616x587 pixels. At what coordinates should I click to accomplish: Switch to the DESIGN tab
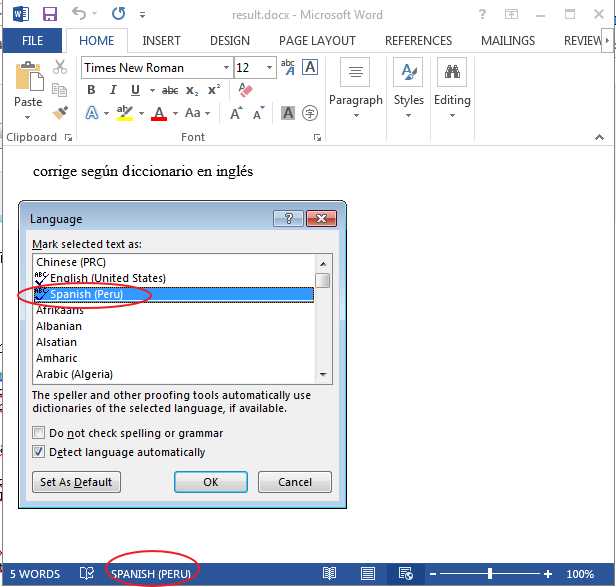coord(230,40)
